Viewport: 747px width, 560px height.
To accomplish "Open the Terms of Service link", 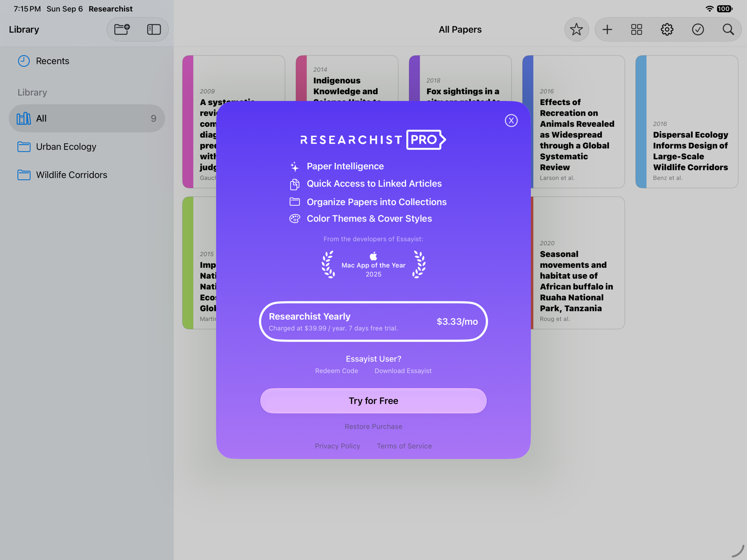I will 404,446.
